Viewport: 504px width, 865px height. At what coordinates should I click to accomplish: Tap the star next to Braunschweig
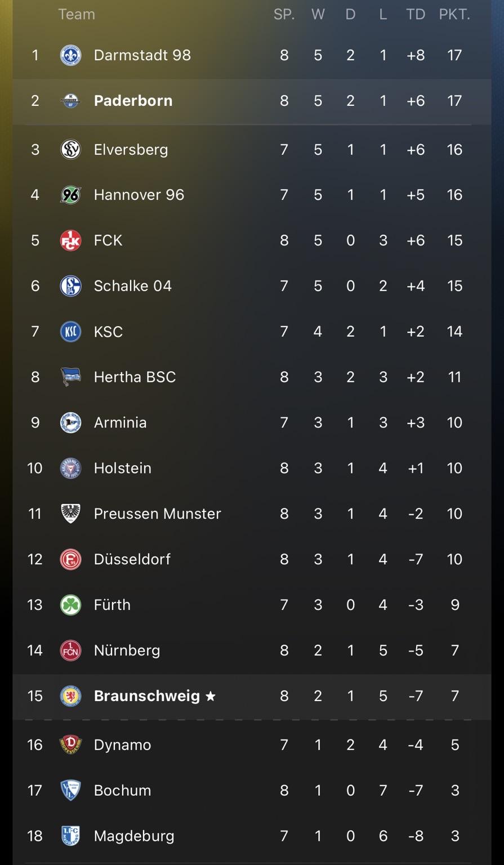pos(211,697)
